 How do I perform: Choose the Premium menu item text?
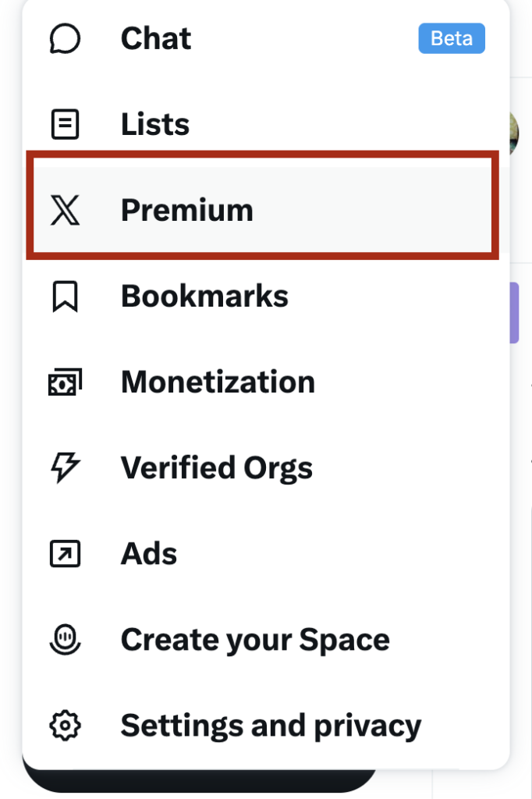(x=187, y=211)
